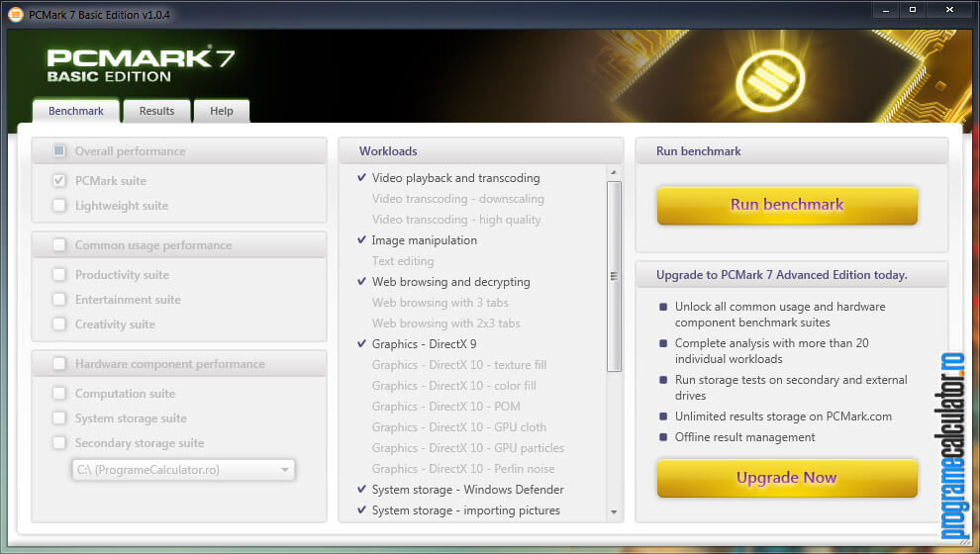
Task: Select Graphics - DirectX 10 - GPU particles
Action: pyautogui.click(x=467, y=448)
